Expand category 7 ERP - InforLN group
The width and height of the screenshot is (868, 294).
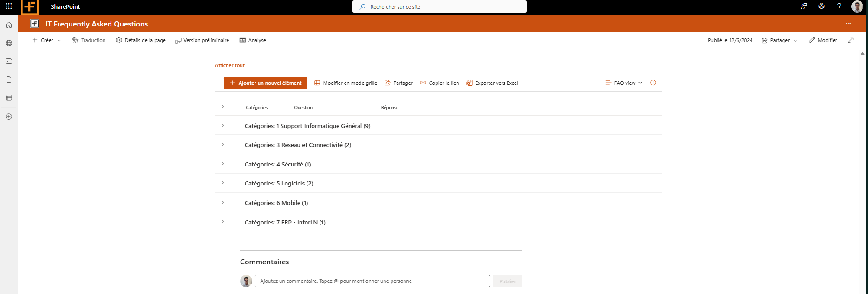223,222
